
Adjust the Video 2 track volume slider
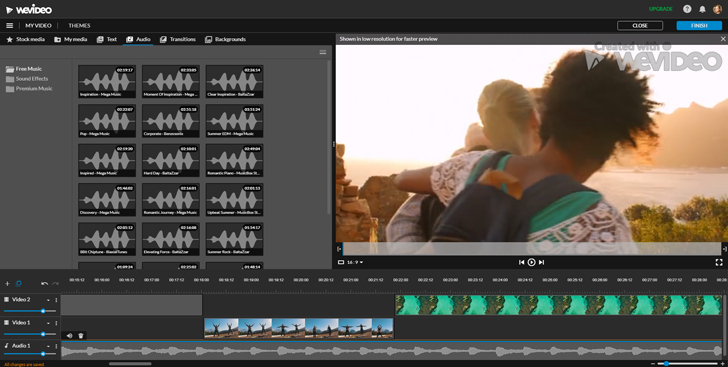click(30, 311)
